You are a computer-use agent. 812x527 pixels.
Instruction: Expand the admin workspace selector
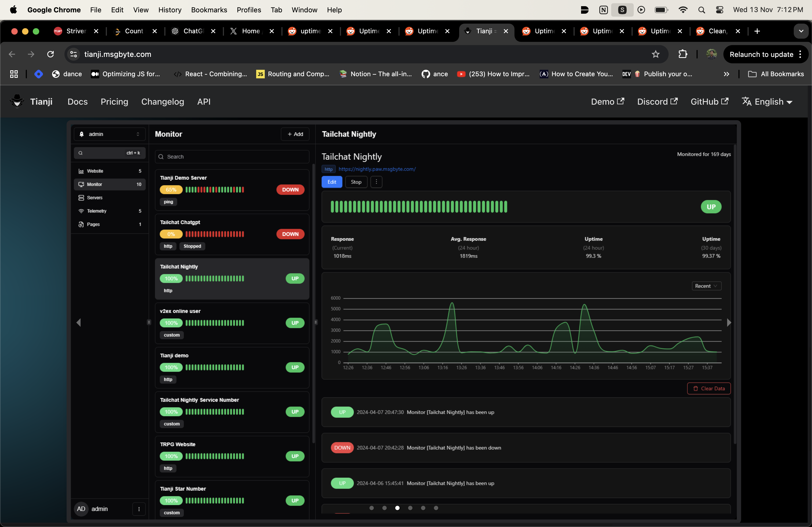[110, 134]
